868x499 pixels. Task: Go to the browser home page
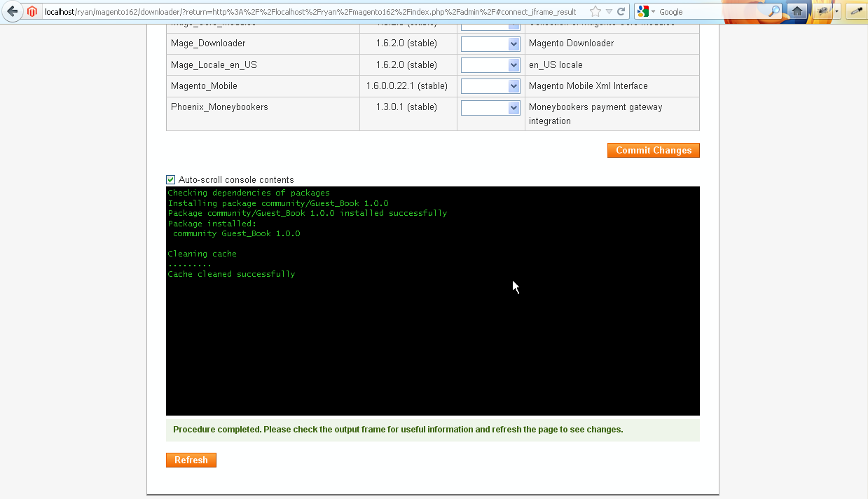pyautogui.click(x=797, y=11)
